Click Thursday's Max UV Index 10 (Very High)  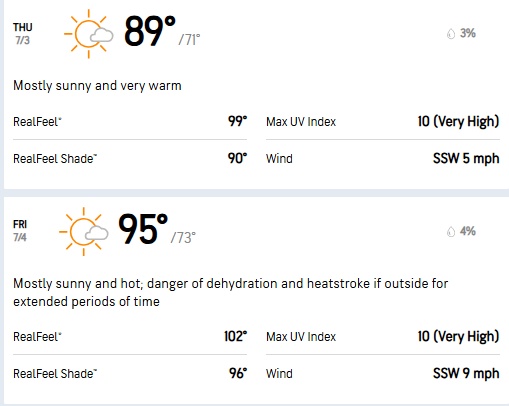coord(458,121)
